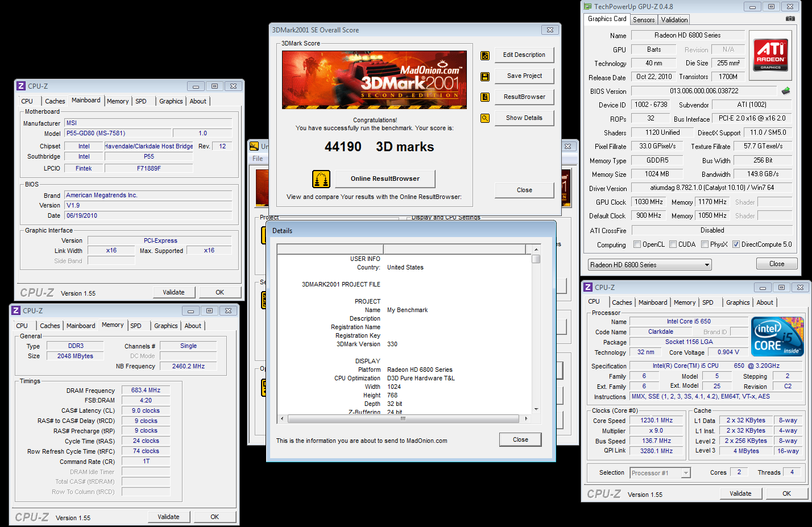The width and height of the screenshot is (812, 527).
Task: Click the GPU-Z window title icon
Action: (x=588, y=7)
